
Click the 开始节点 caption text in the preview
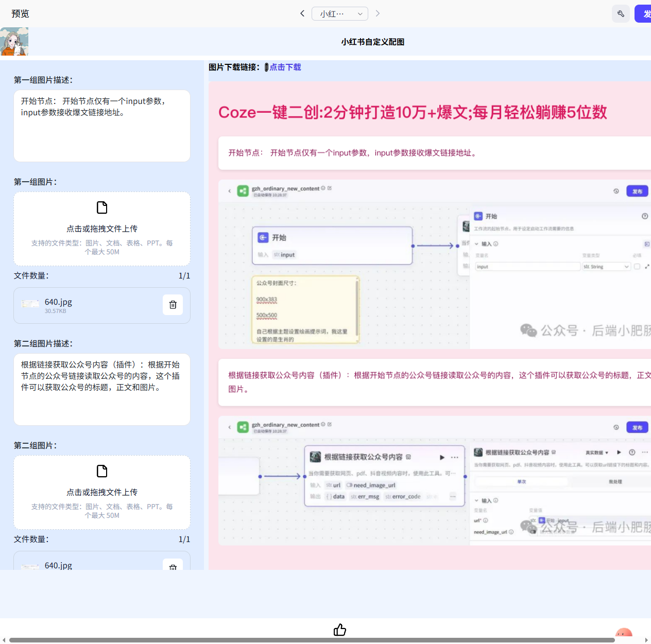(x=352, y=153)
